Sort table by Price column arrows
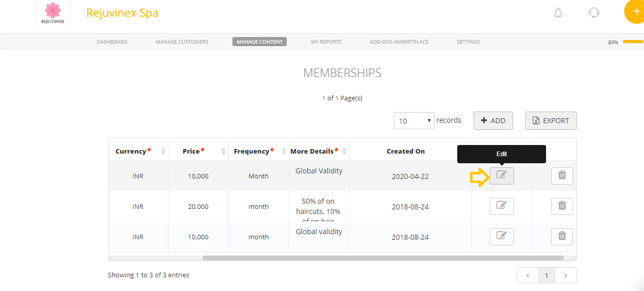Image resolution: width=644 pixels, height=291 pixels. click(223, 151)
